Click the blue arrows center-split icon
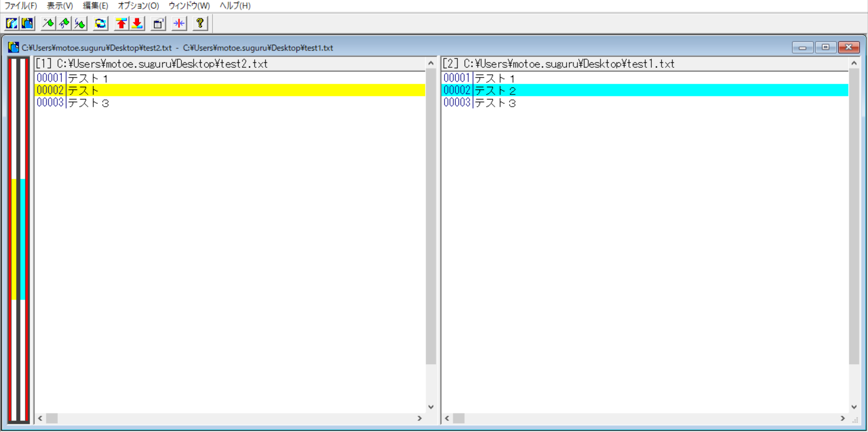The image size is (868, 432). (179, 24)
